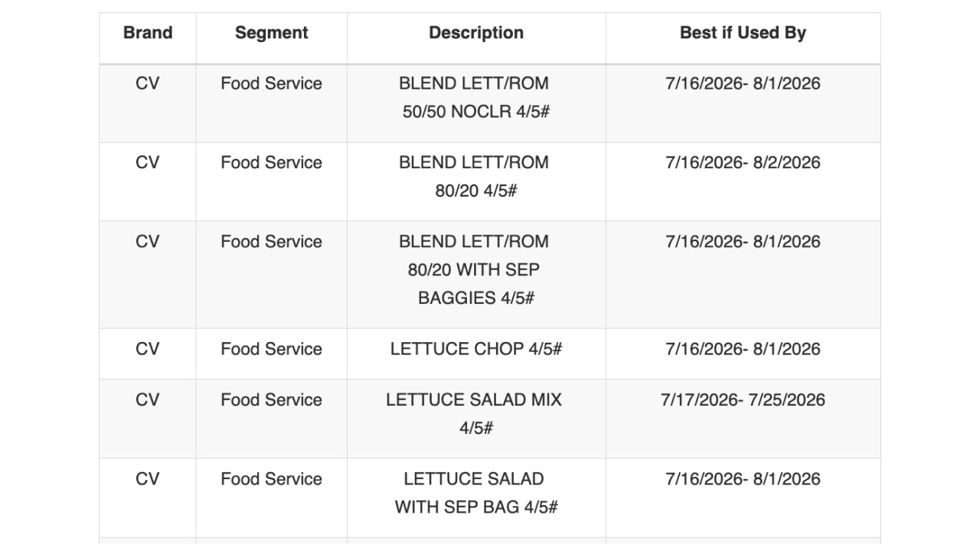Click CV brand in the first table row
The height and width of the screenshot is (551, 980).
pyautogui.click(x=148, y=83)
